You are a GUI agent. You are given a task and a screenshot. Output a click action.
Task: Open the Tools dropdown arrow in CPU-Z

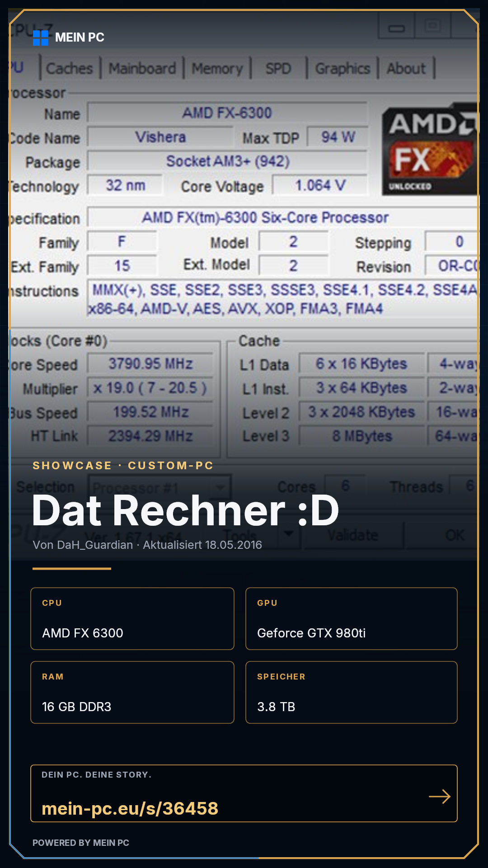click(289, 534)
